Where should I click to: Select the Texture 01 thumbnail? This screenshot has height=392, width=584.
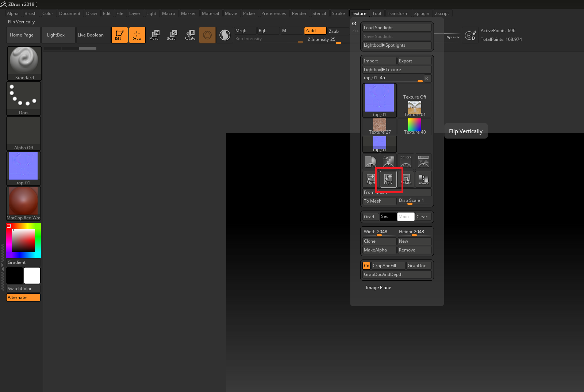point(415,109)
